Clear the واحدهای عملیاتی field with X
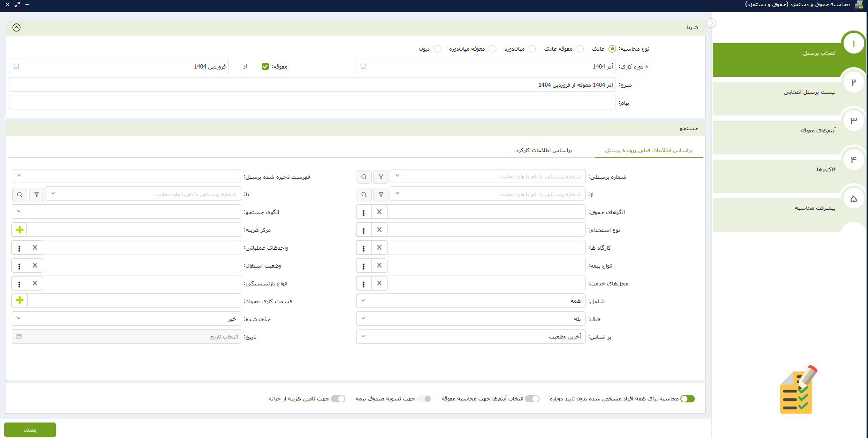The image size is (868, 438). (x=35, y=247)
